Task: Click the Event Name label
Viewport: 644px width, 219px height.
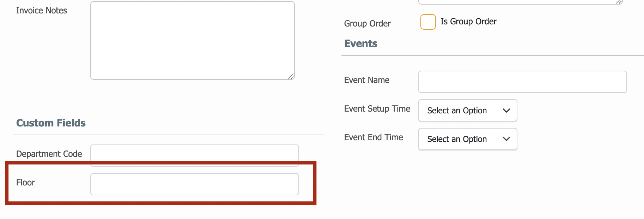Action: coord(367,80)
